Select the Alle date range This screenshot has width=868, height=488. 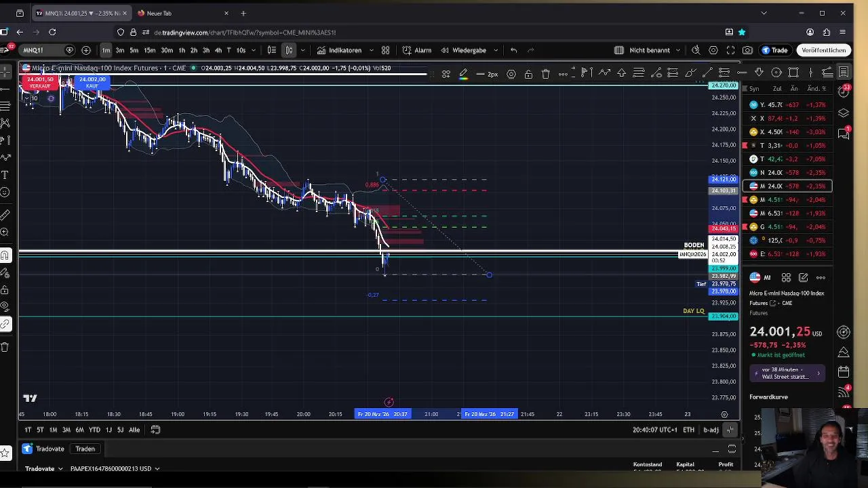coord(134,430)
